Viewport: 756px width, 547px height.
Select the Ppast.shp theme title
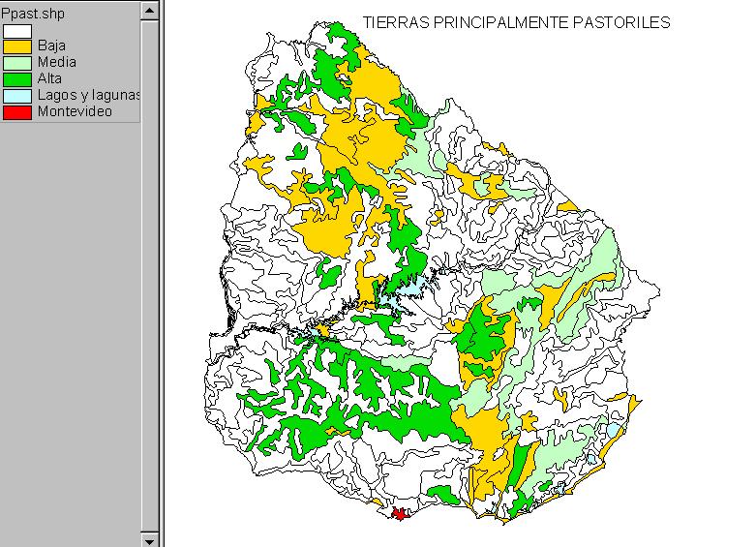click(x=33, y=13)
